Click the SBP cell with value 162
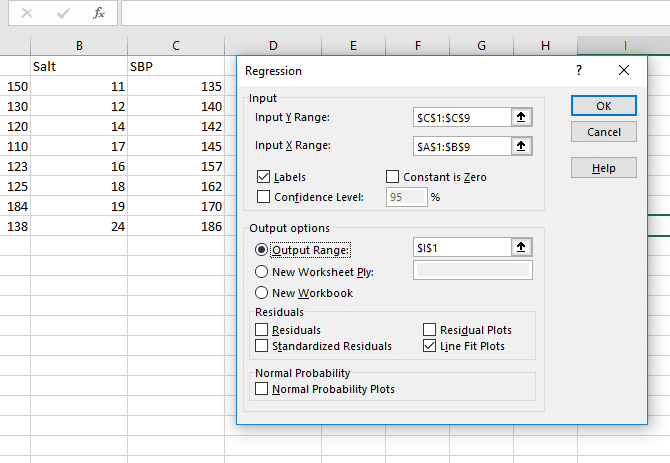The image size is (670, 463). (x=176, y=186)
